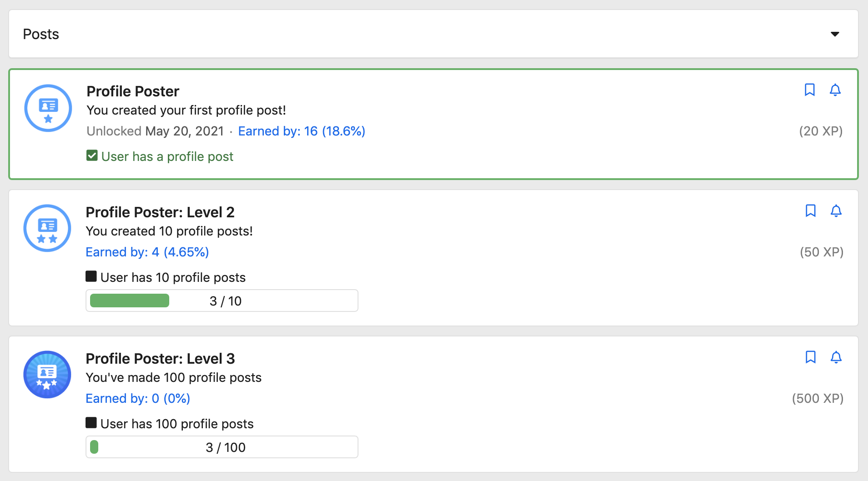This screenshot has width=868, height=481.
Task: Enable notifications for Profile Poster: Level 2
Action: coord(836,211)
